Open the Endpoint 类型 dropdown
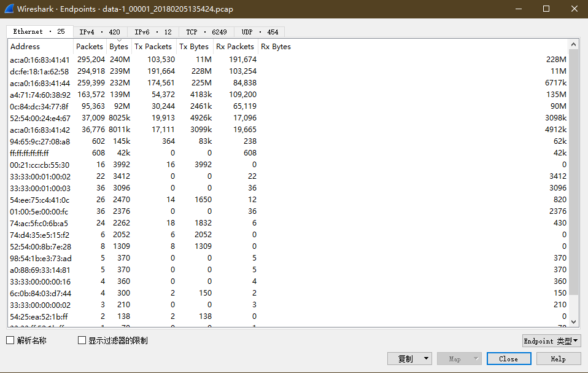The width and height of the screenshot is (588, 373). coord(551,340)
